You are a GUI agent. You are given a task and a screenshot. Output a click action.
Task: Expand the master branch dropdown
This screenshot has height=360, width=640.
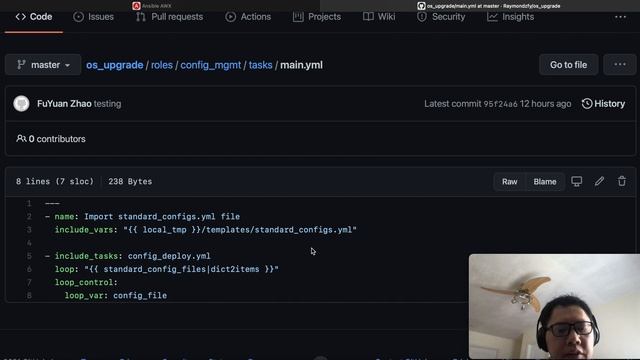(x=43, y=65)
